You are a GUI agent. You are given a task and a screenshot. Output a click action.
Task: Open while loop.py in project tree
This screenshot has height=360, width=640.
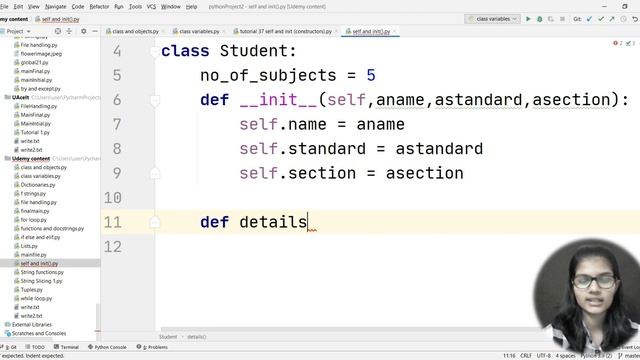click(x=36, y=298)
